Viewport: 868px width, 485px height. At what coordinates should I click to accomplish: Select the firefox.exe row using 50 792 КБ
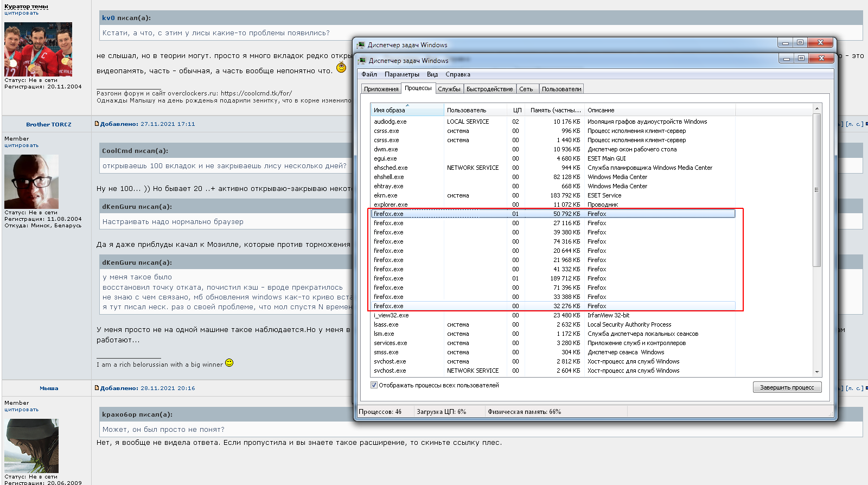coord(553,214)
